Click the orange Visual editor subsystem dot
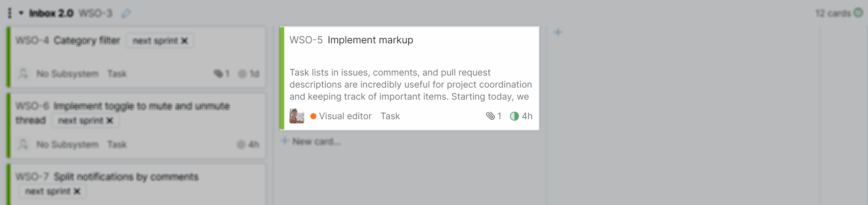 313,116
